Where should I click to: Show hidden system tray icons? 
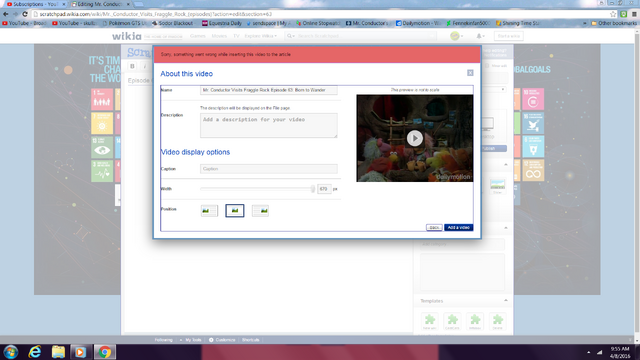(x=589, y=352)
